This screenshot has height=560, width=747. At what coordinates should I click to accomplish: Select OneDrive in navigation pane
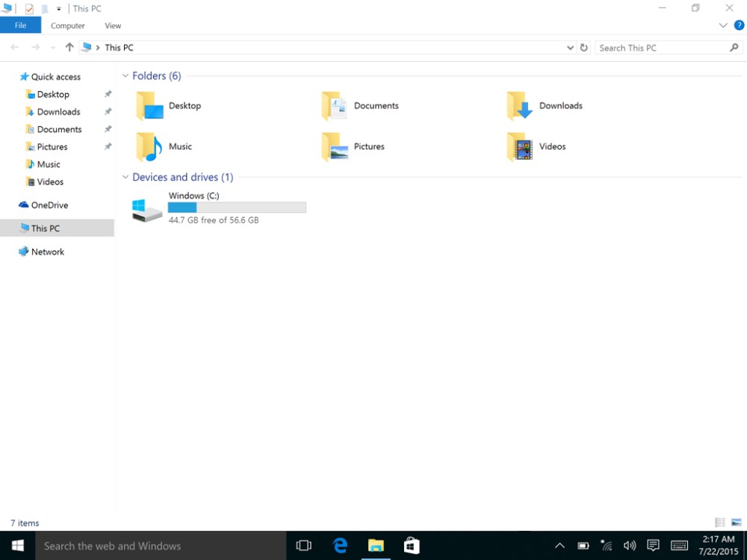coord(49,205)
